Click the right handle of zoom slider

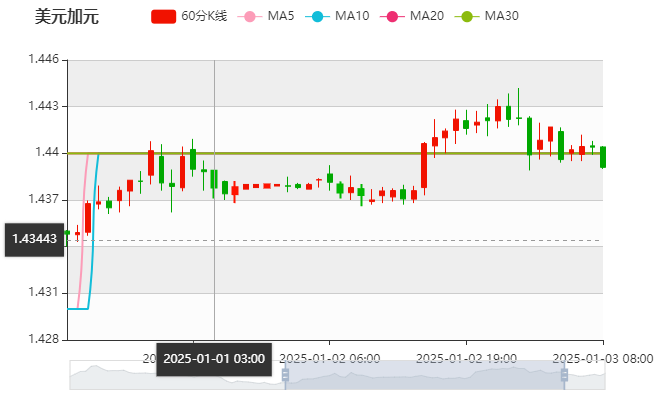[569, 375]
